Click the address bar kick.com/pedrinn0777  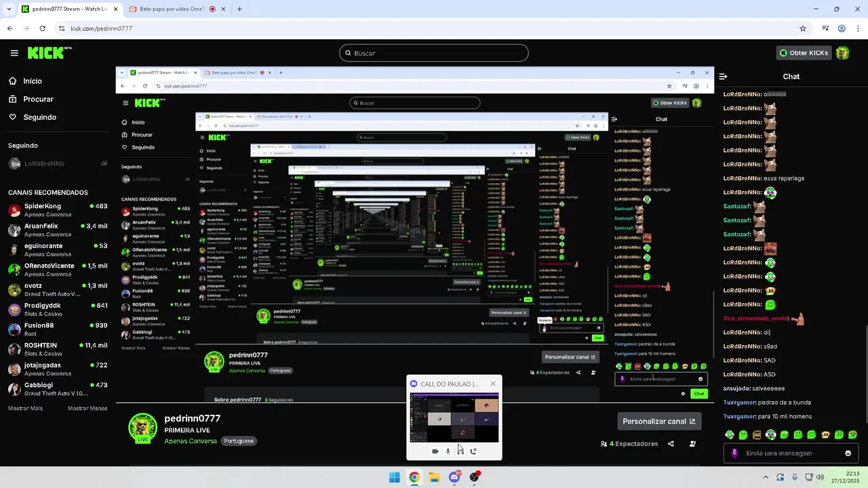click(102, 28)
